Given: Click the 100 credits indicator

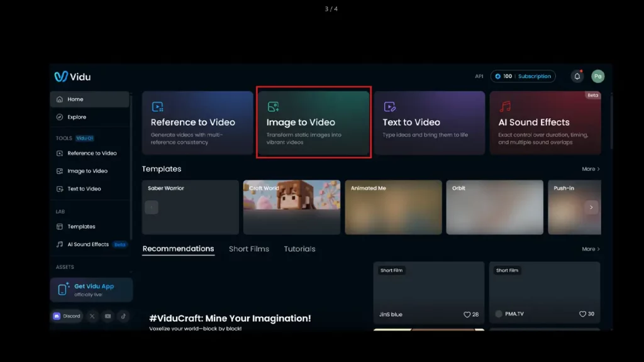Looking at the screenshot, I should click(504, 76).
